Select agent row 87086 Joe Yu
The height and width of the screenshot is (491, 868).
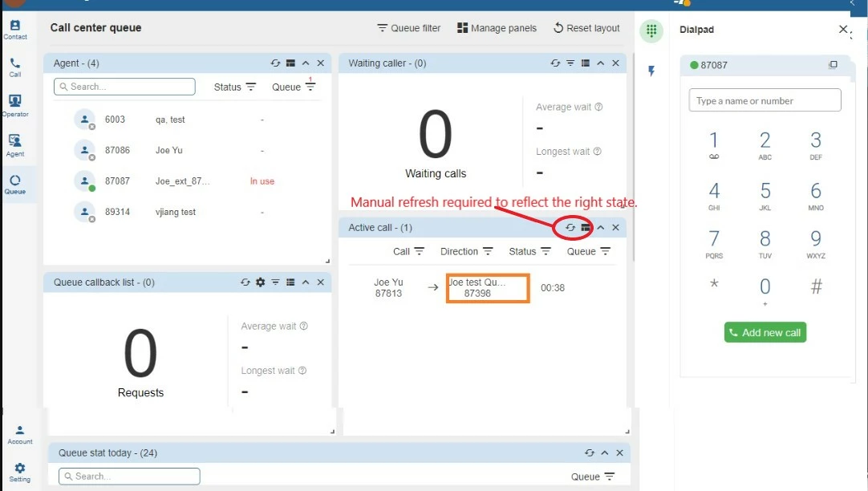(189, 150)
